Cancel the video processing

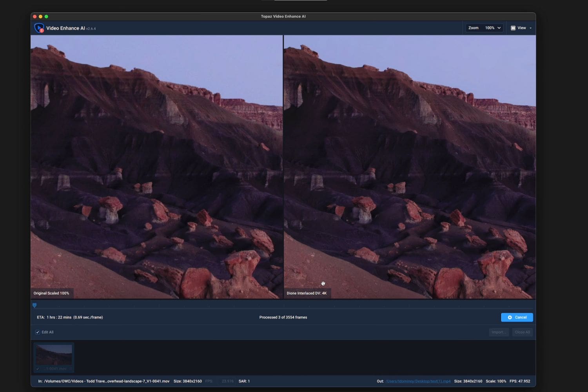pos(517,318)
